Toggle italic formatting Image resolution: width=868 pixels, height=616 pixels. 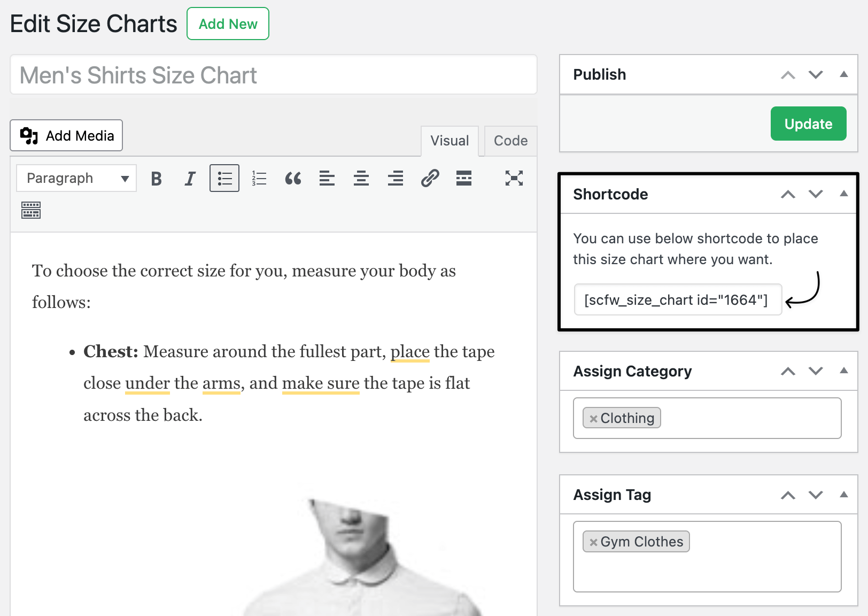pos(190,178)
